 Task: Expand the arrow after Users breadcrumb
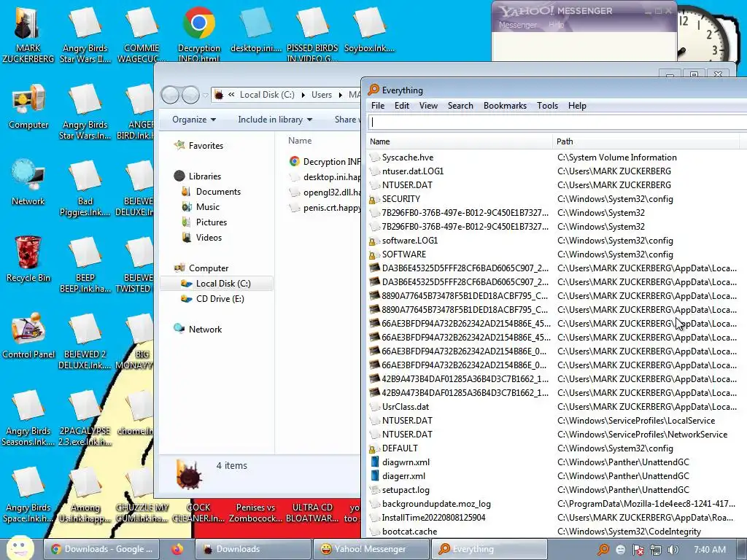(x=340, y=95)
